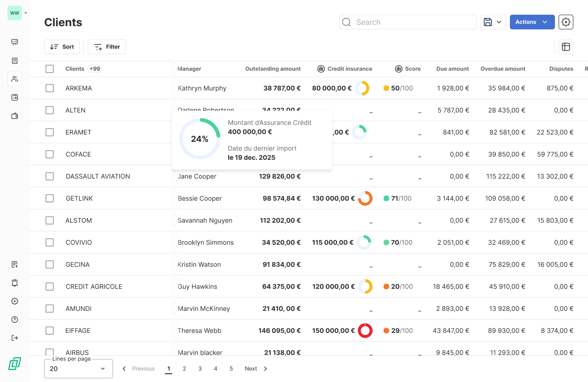Check the DASSAULT AVIATION row checkbox
The image size is (588, 382).
click(x=50, y=176)
